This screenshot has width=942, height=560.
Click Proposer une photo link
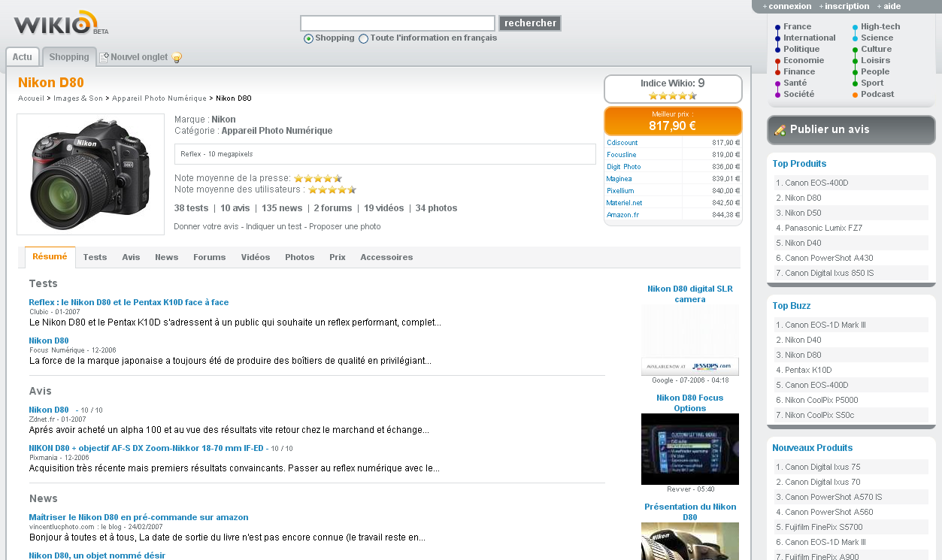pyautogui.click(x=345, y=226)
